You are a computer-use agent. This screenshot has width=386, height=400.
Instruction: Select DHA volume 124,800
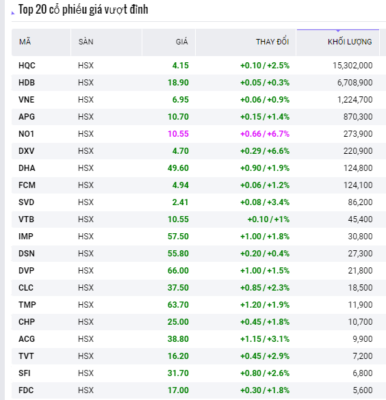(358, 168)
